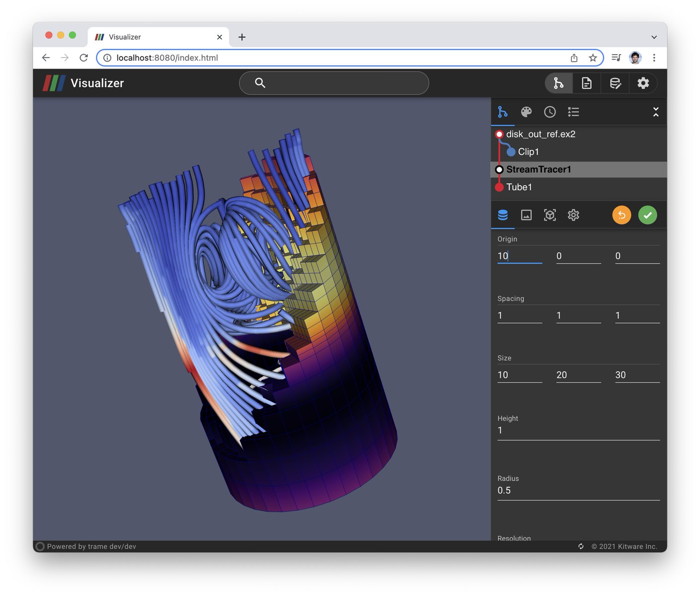Select Tube1 in the pipeline
The image size is (700, 596).
pyautogui.click(x=519, y=187)
